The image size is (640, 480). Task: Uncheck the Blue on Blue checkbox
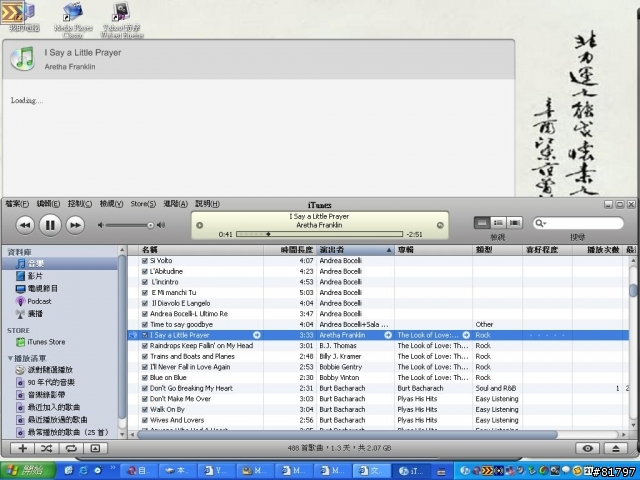(x=144, y=378)
